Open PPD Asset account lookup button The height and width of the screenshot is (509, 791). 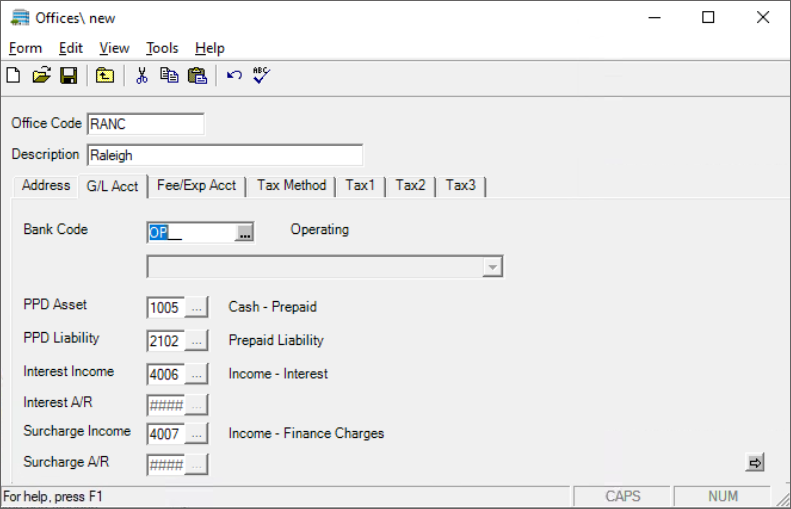click(197, 308)
